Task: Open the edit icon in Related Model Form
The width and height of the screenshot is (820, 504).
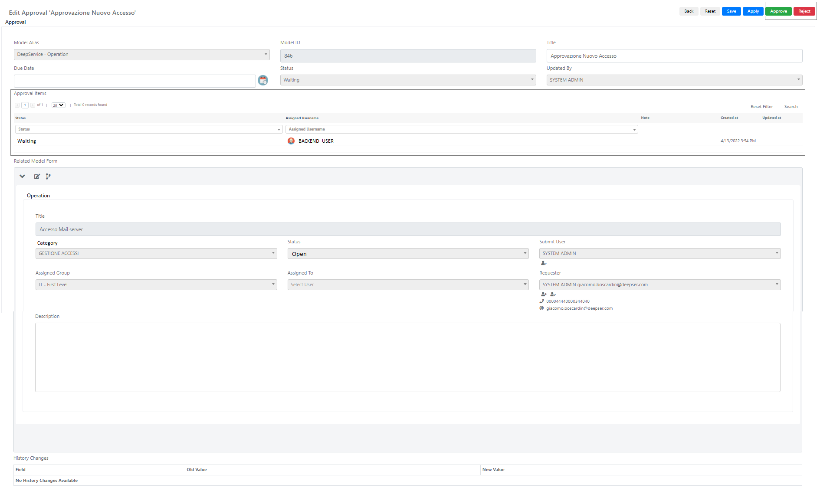Action: tap(37, 177)
